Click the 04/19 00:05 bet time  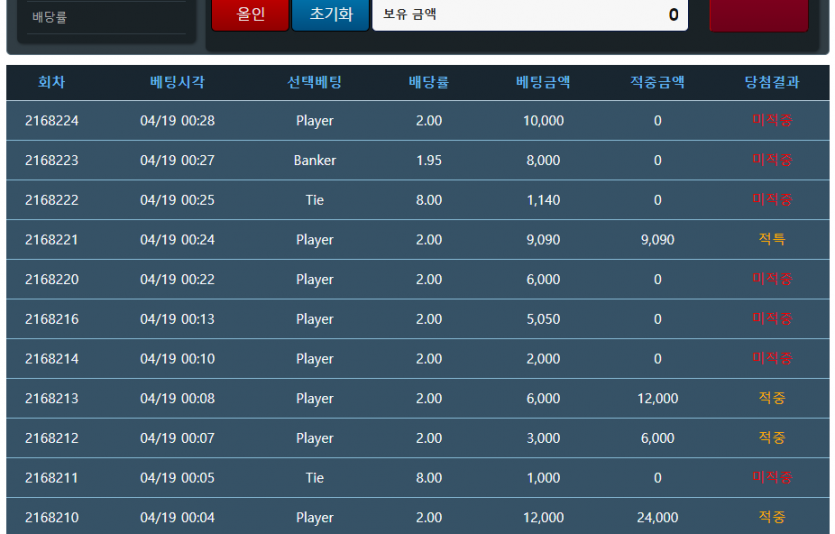[x=177, y=478]
